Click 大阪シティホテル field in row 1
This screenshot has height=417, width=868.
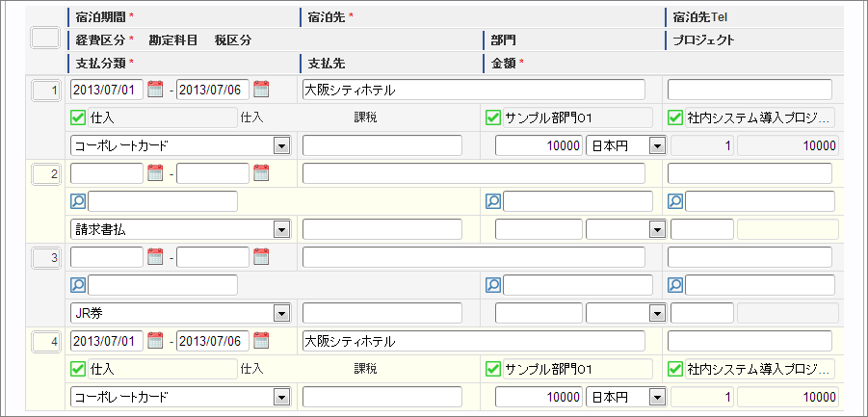(x=473, y=90)
